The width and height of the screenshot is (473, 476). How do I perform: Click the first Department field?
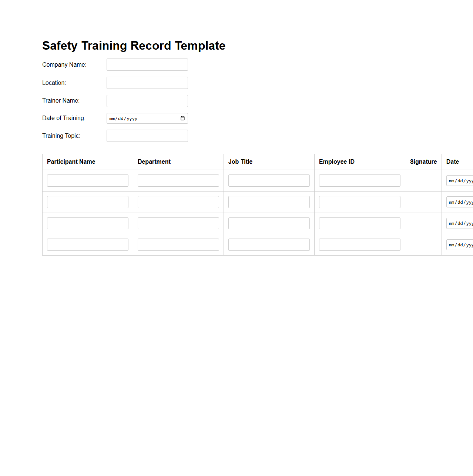(178, 180)
